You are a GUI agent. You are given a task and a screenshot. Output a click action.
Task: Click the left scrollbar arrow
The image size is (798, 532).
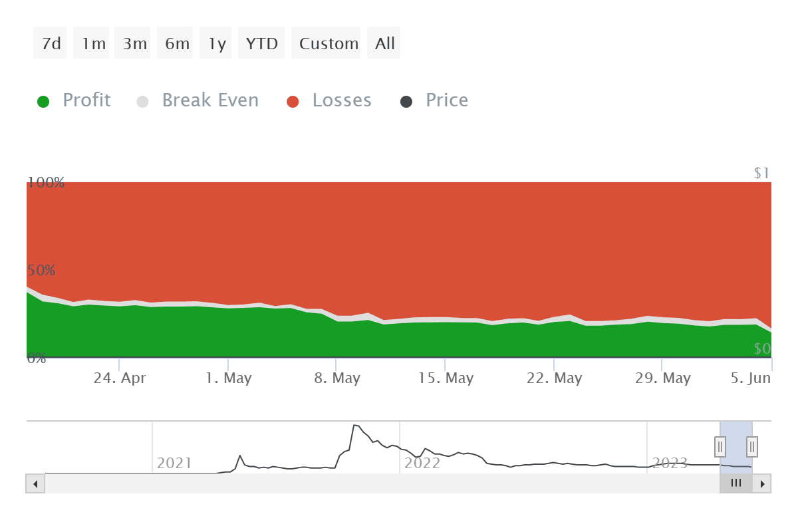click(x=35, y=483)
